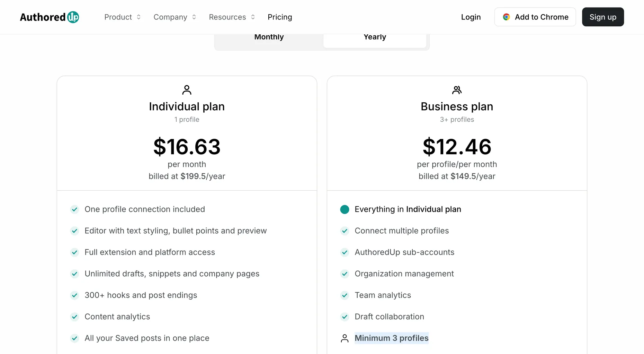Screen dimensions: 644x354
Task: Open the Login link
Action: pos(471,17)
